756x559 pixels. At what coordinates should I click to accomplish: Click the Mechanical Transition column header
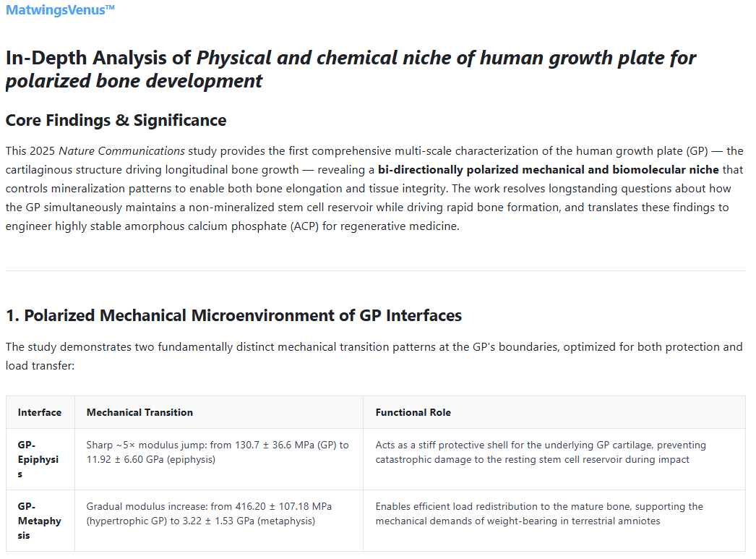[219, 412]
